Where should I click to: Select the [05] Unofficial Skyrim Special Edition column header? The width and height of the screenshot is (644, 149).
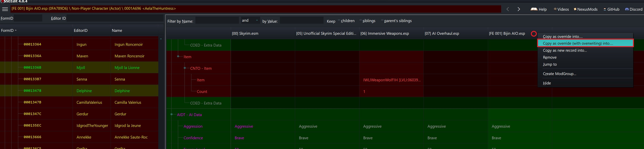327,33
